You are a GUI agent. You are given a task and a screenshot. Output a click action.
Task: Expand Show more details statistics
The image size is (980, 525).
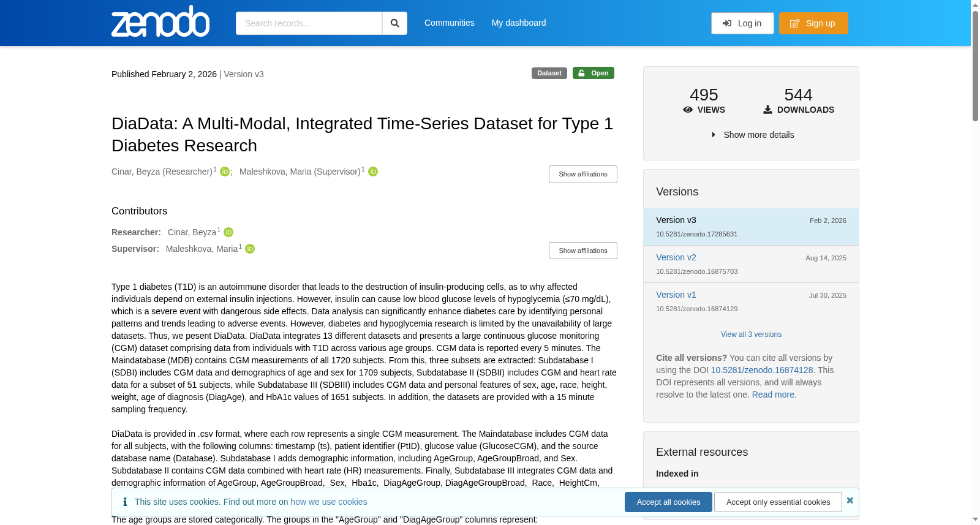[752, 135]
